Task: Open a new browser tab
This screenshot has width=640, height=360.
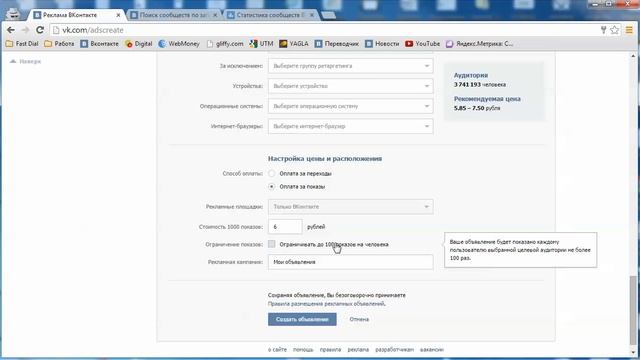Action: tap(328, 15)
